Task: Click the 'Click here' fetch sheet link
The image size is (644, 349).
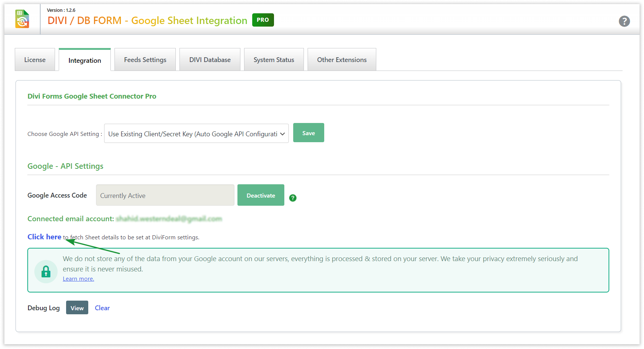Action: (44, 237)
